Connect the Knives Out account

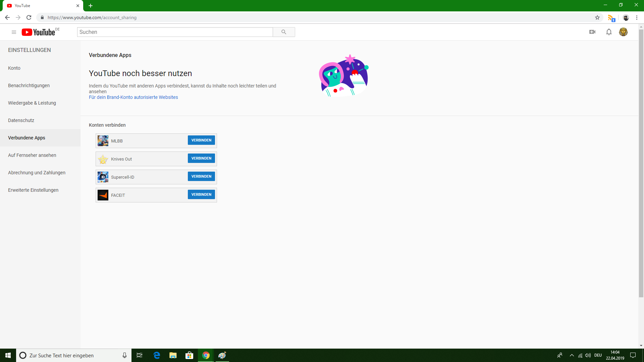(201, 158)
